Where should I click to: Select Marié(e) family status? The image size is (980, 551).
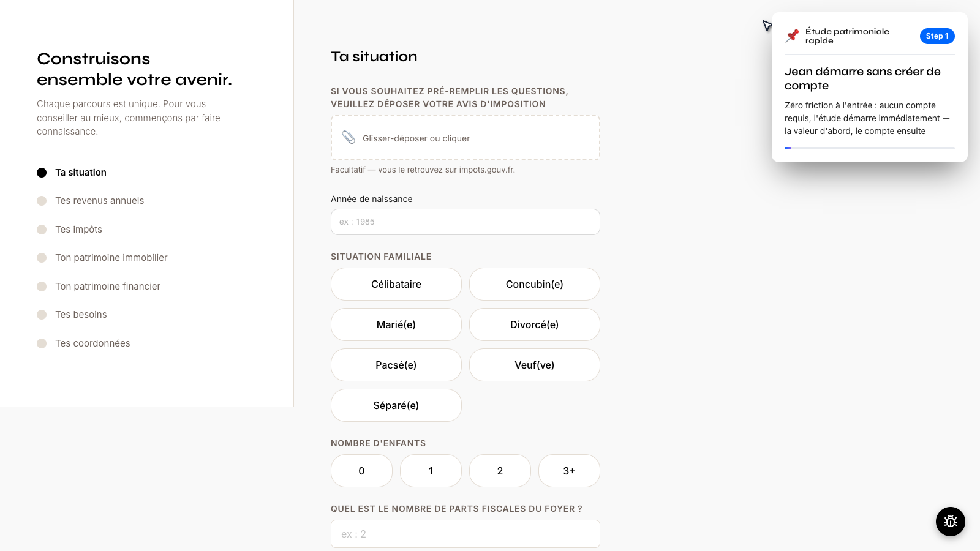(x=396, y=324)
